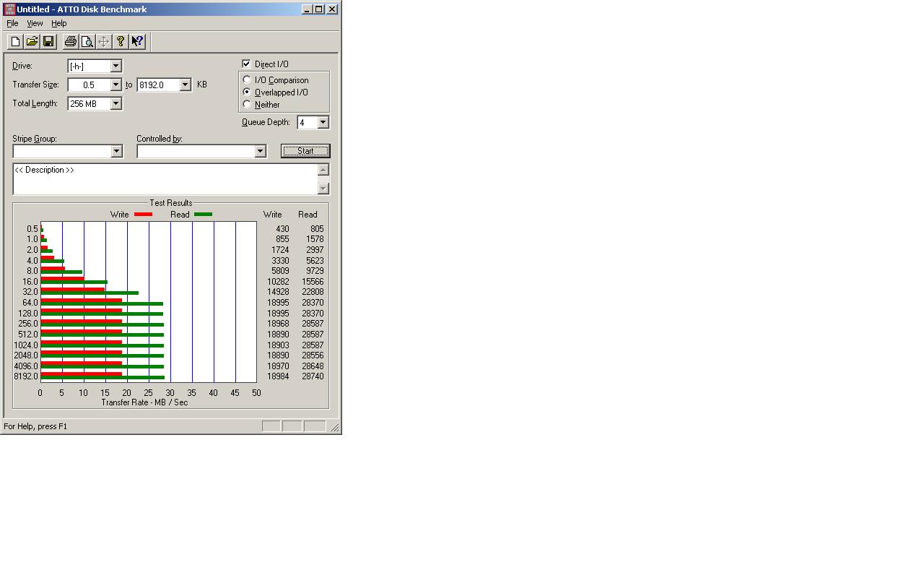The image size is (924, 578).
Task: Click inside the Description text box
Action: click(x=165, y=179)
